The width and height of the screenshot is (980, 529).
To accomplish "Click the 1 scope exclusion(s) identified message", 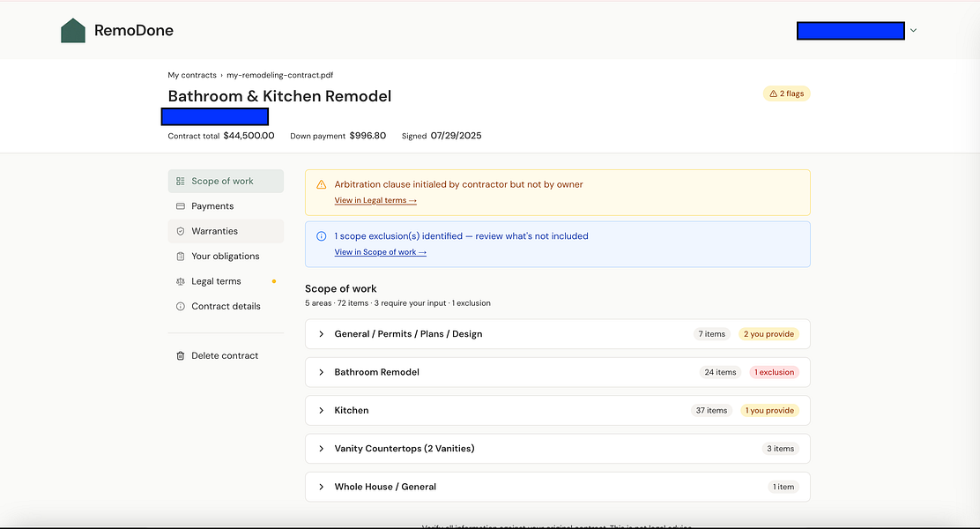I will [x=461, y=235].
